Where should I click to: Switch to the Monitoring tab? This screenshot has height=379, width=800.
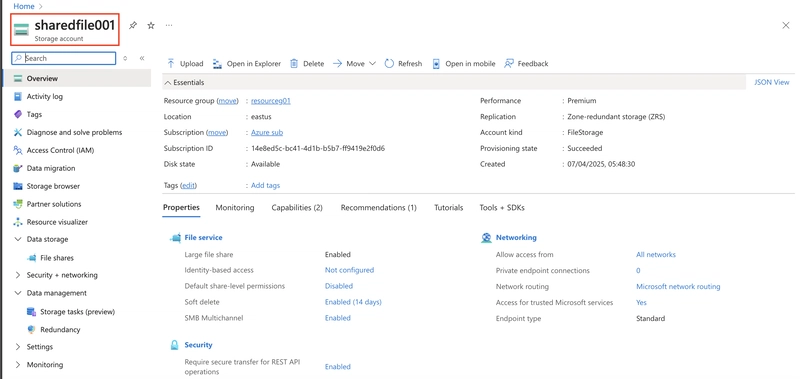(x=235, y=208)
